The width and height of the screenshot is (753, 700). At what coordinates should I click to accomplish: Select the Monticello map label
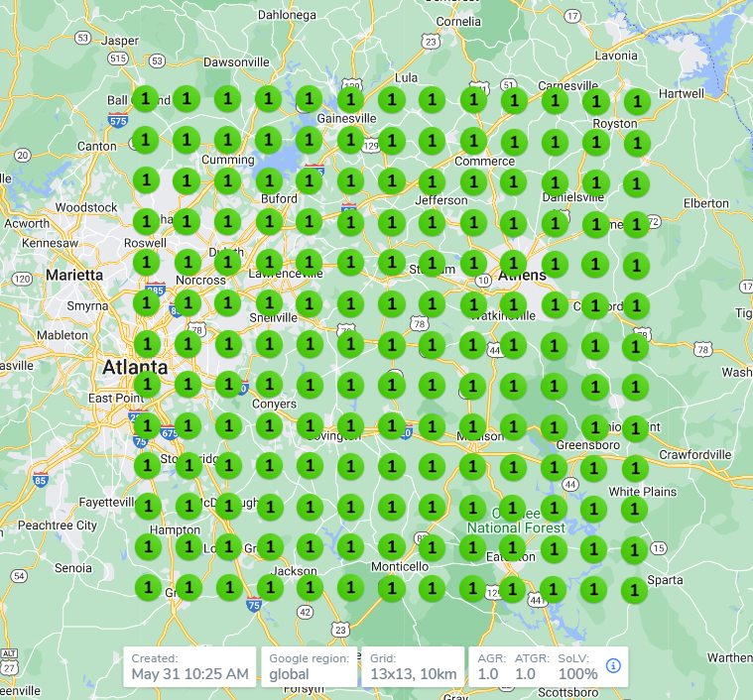pos(400,566)
